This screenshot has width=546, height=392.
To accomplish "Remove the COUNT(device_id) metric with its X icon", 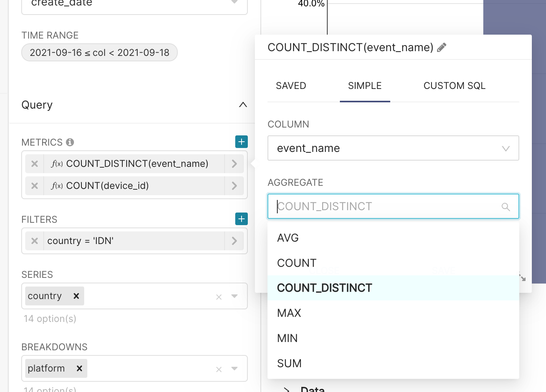I will 34,185.
